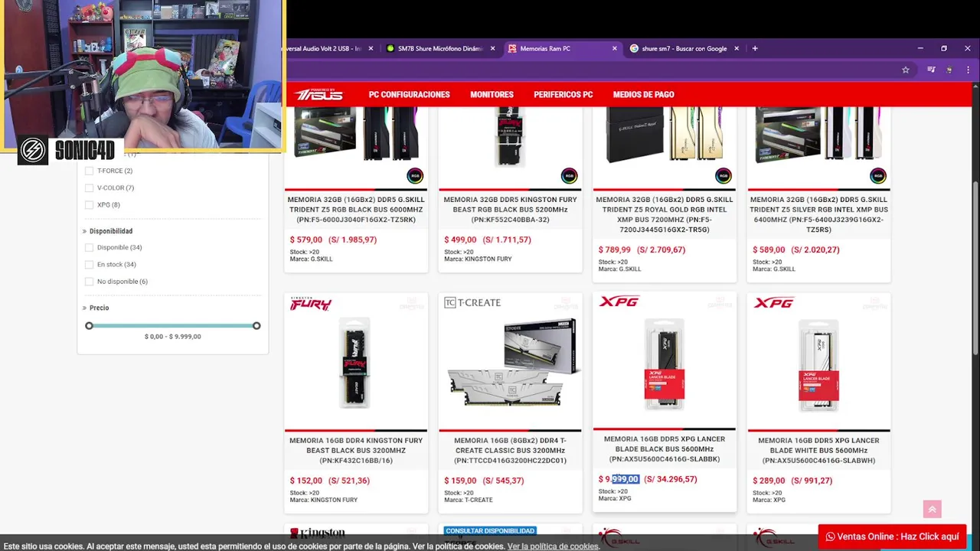Open a new browser tab

point(755,48)
